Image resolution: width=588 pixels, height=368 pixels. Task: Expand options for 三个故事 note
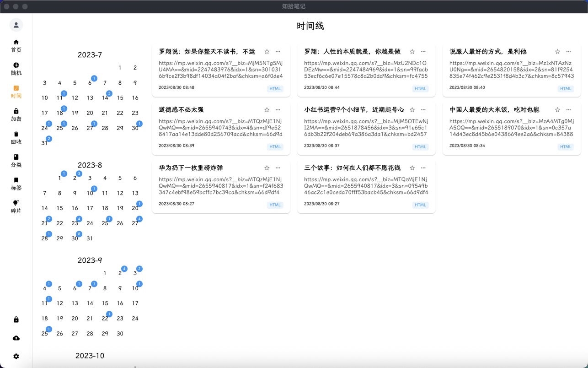(x=423, y=168)
